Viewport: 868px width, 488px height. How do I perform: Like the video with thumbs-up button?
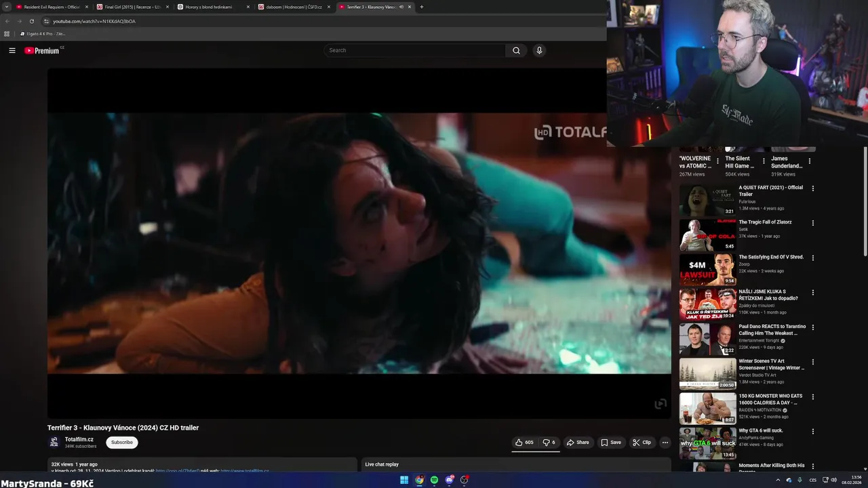click(x=524, y=443)
